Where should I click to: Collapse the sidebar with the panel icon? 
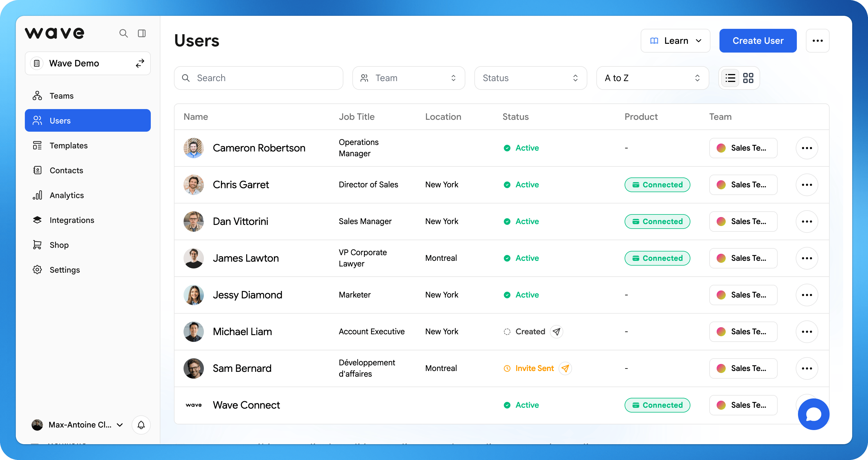click(142, 33)
